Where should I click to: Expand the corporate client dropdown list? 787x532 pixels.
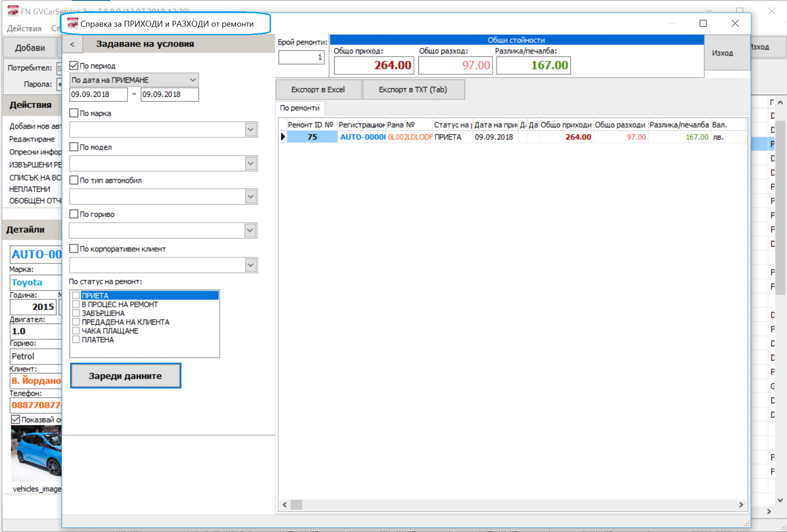tap(251, 265)
